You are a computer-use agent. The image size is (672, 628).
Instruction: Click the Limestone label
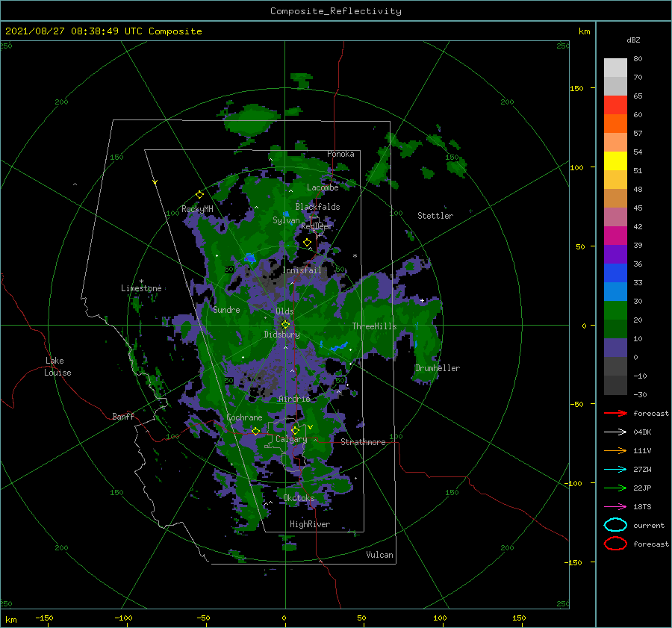coord(141,288)
